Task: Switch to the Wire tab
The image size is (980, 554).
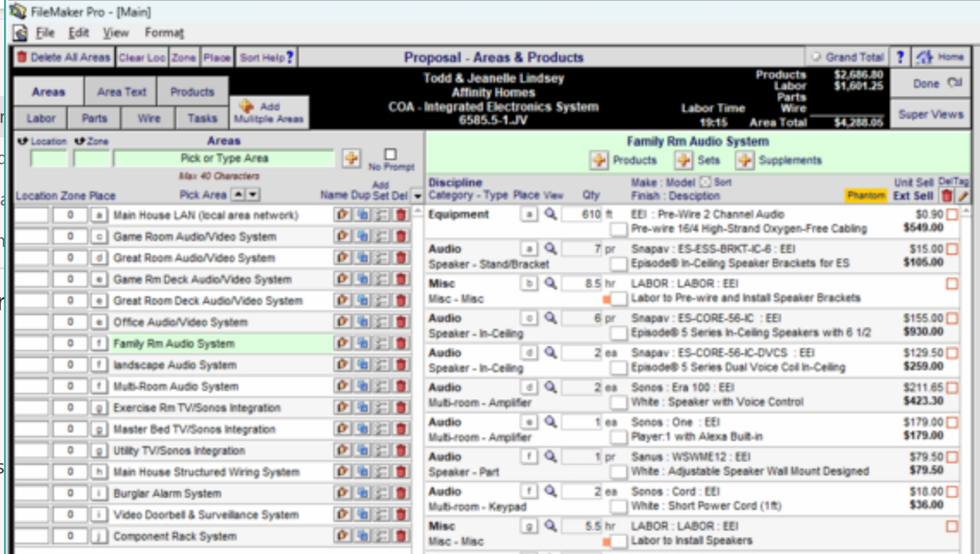Action: point(149,118)
